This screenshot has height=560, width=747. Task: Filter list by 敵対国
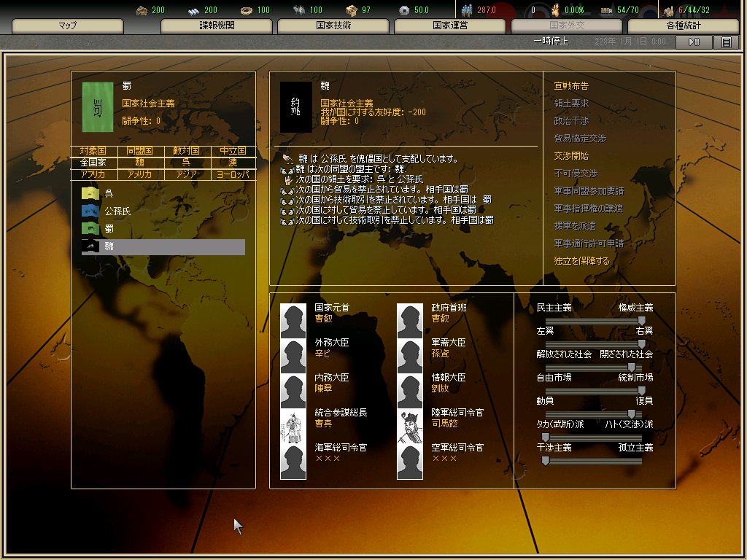tap(186, 151)
